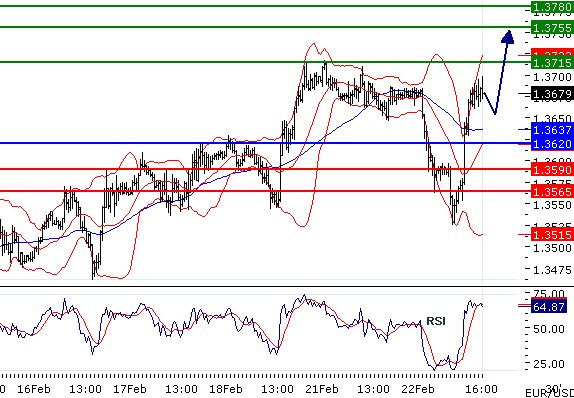Click the red 1.3565 support label
The width and height of the screenshot is (574, 398).
[552, 191]
